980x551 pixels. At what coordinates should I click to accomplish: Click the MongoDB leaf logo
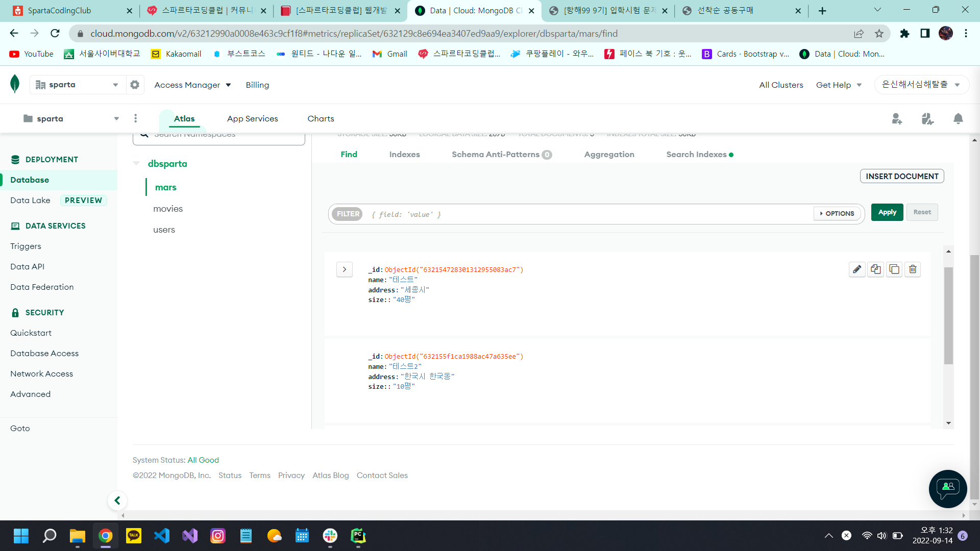coord(15,84)
